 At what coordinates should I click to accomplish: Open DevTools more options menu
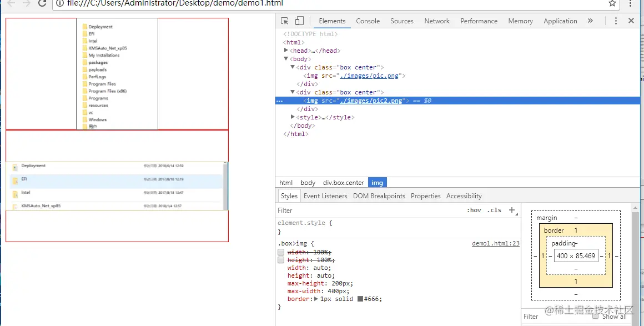point(616,21)
